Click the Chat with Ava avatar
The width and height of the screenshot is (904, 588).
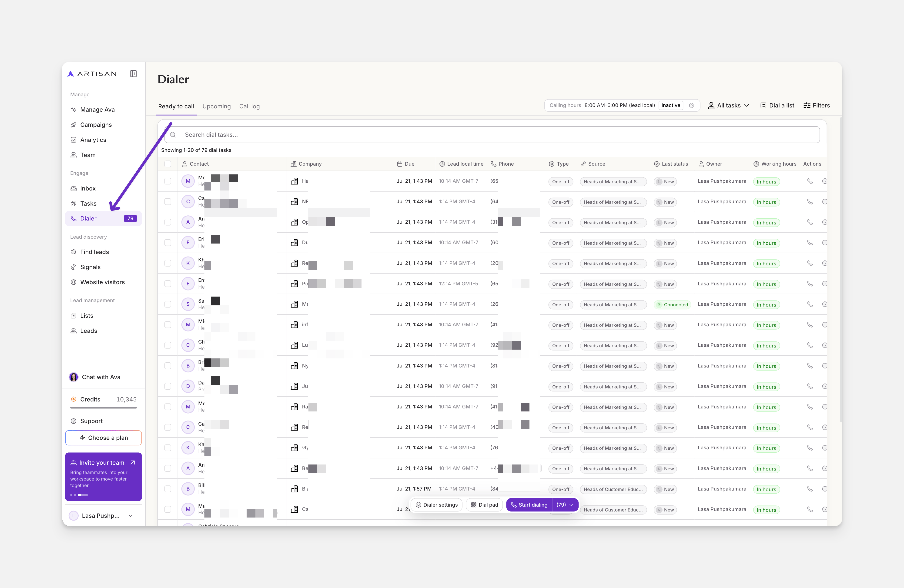[x=74, y=377]
